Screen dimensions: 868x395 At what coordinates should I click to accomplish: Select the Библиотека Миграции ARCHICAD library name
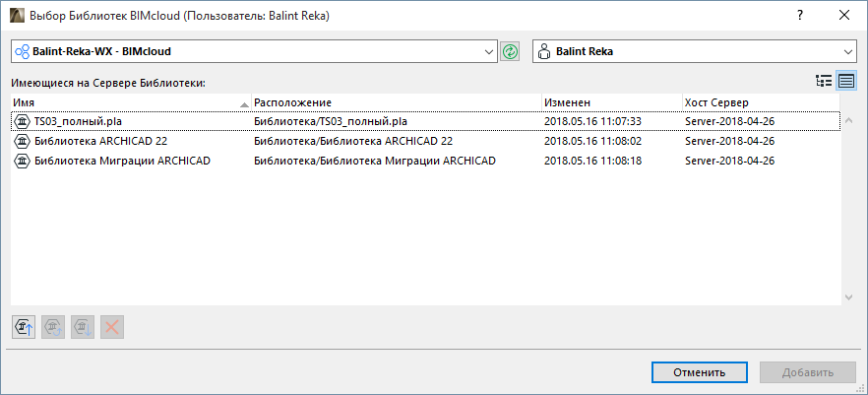122,162
